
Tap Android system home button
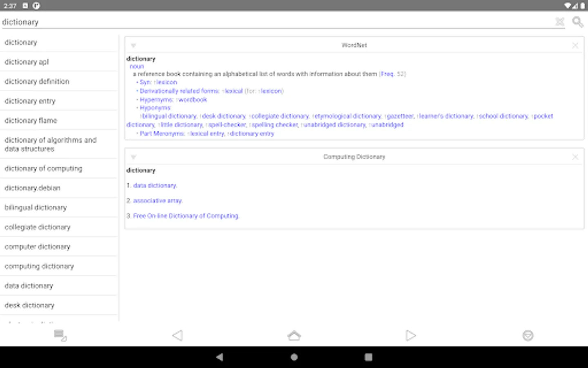[x=294, y=357]
